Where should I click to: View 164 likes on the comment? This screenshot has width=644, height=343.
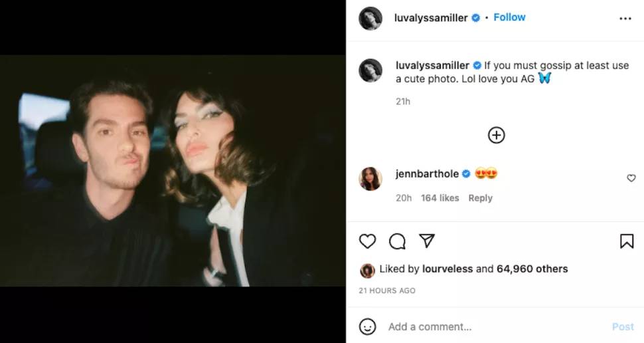tap(440, 198)
